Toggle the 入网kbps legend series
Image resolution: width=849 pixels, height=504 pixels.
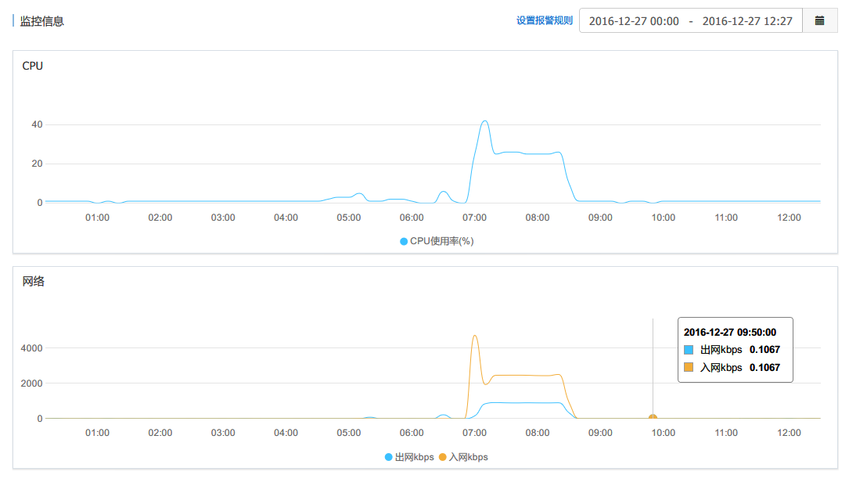pyautogui.click(x=468, y=457)
